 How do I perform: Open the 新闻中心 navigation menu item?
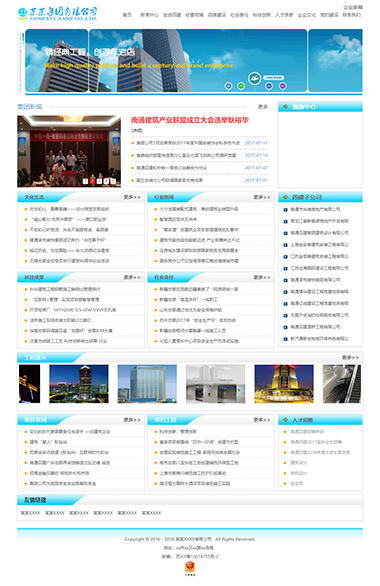[149, 15]
